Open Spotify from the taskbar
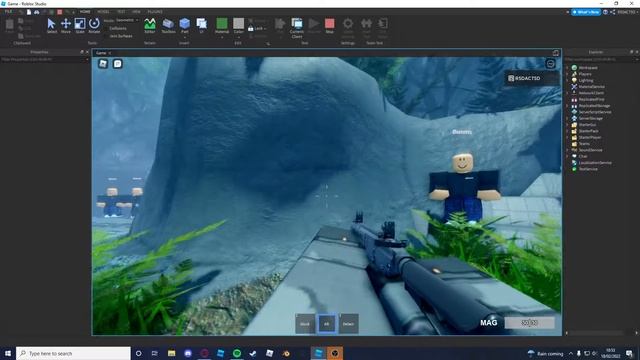 coord(237,353)
